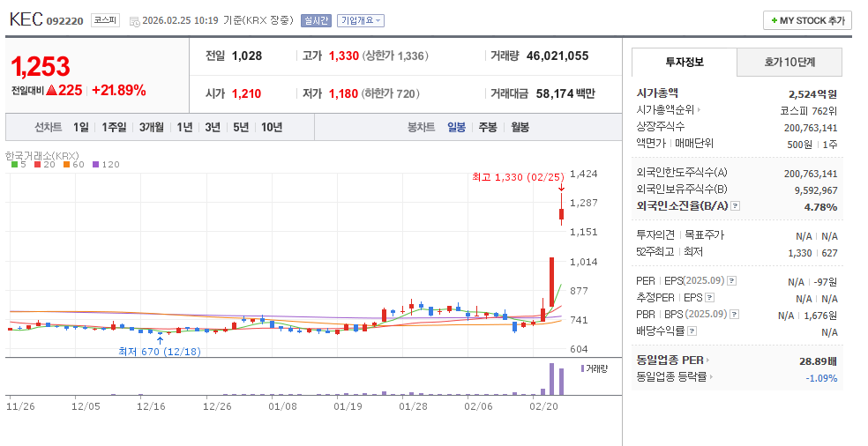Open help icon next to PER EPS(2025.09)

(731, 281)
